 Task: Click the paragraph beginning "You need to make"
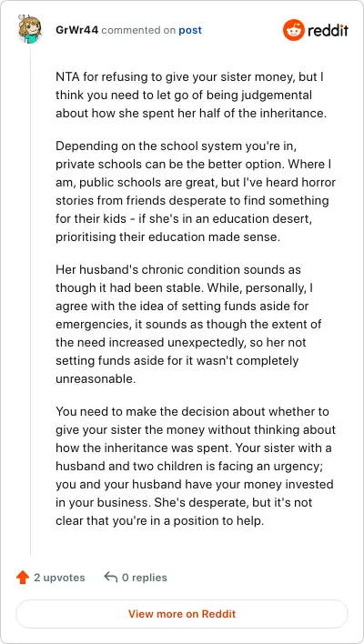(x=196, y=466)
